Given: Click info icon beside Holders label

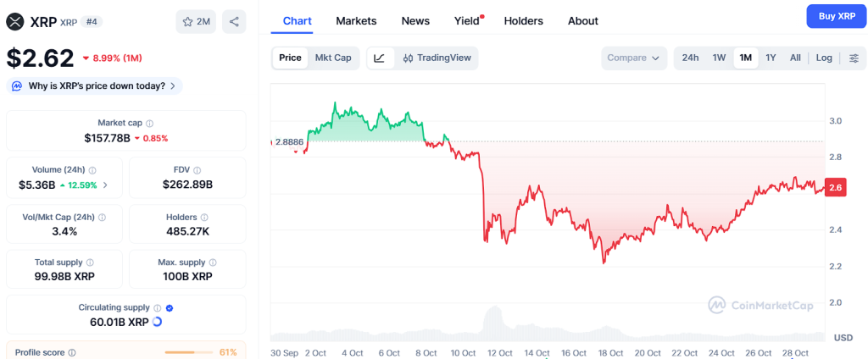Looking at the screenshot, I should 204,218.
